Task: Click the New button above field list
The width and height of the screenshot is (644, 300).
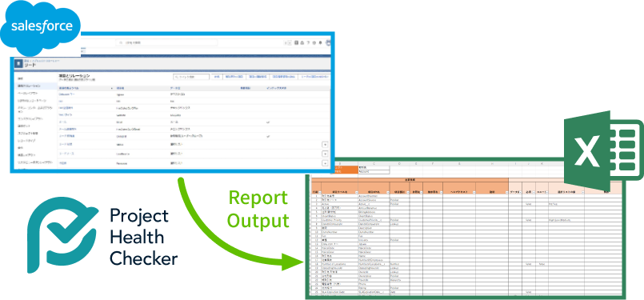Action: 217,77
